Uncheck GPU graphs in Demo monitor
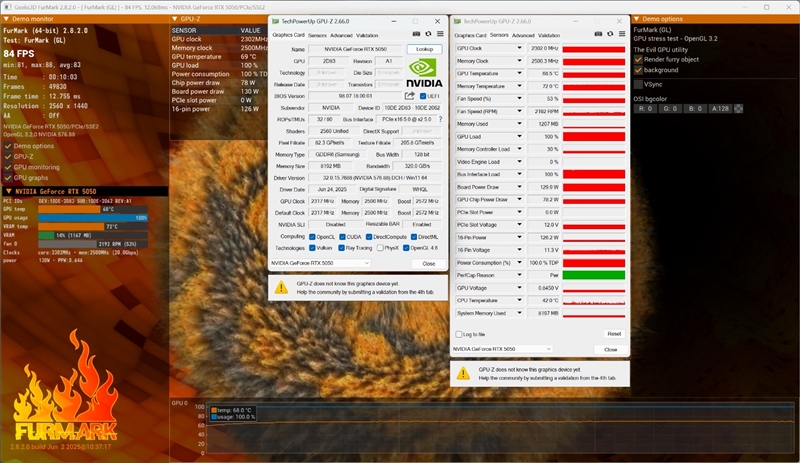This screenshot has width=800, height=463. point(8,178)
